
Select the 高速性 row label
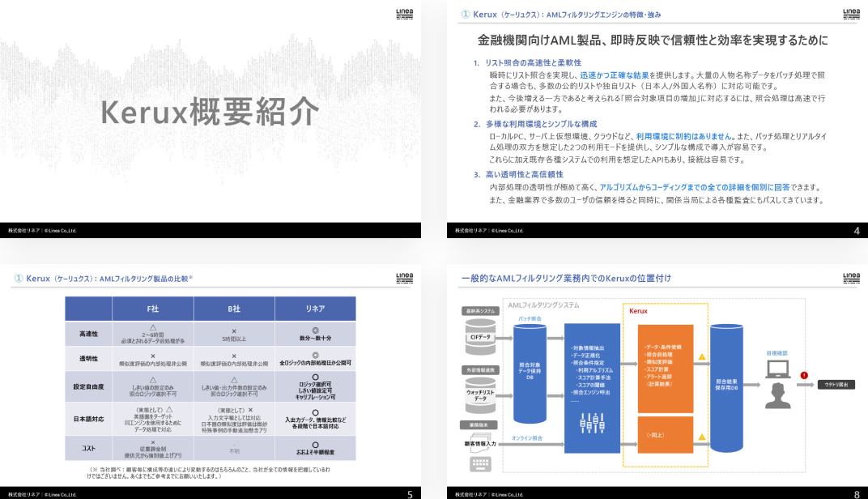click(x=88, y=334)
